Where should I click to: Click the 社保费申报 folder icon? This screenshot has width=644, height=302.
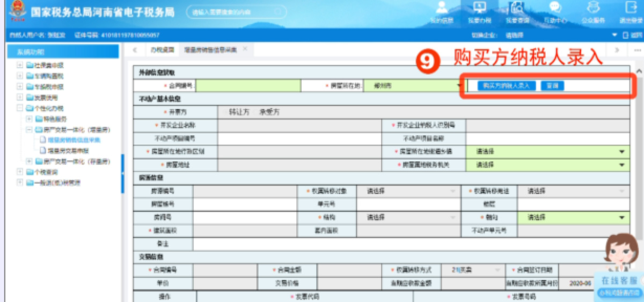(x=30, y=65)
